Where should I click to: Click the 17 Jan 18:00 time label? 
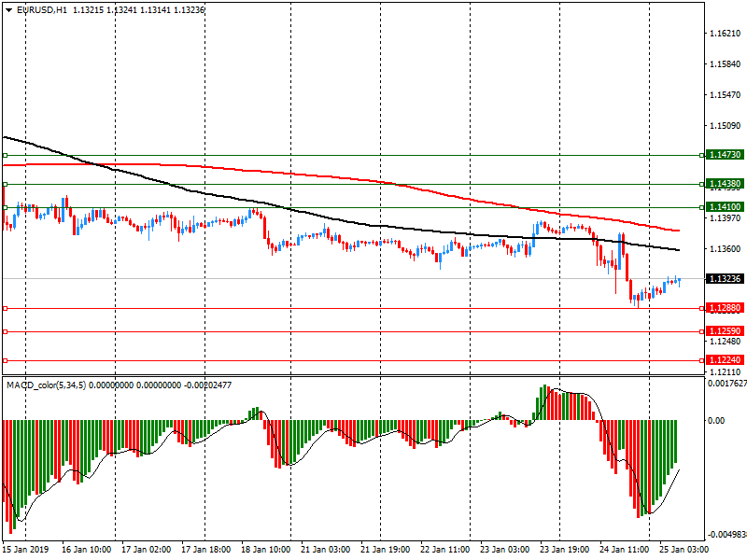[x=206, y=549]
